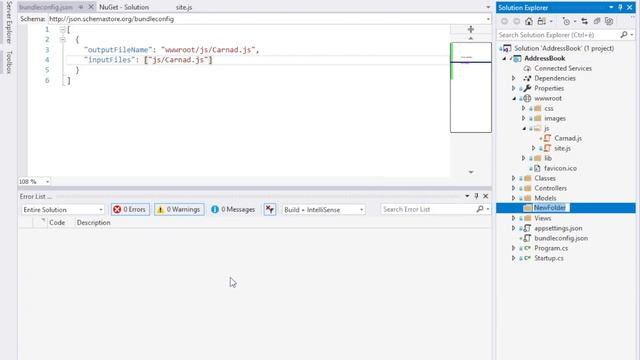Click the Error List filter clear icon

pyautogui.click(x=269, y=209)
